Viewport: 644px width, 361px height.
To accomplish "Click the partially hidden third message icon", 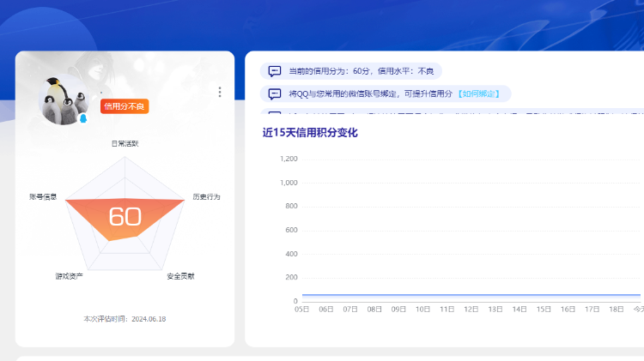I will click(275, 113).
